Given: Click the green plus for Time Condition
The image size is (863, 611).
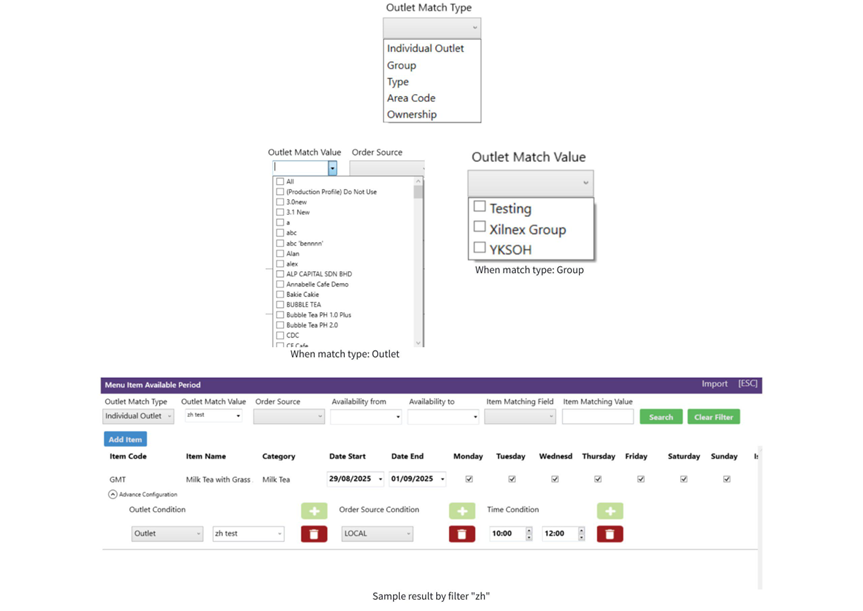Looking at the screenshot, I should tap(609, 511).
